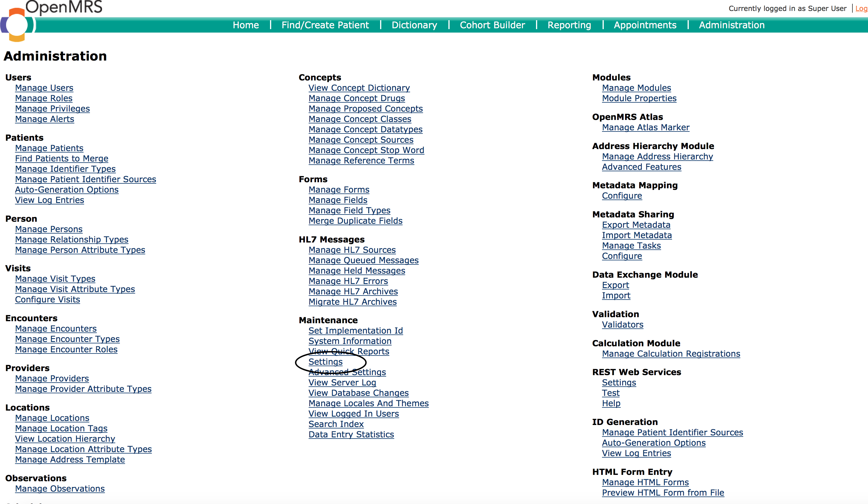Open the Home menu item
The image size is (868, 504).
click(x=246, y=25)
